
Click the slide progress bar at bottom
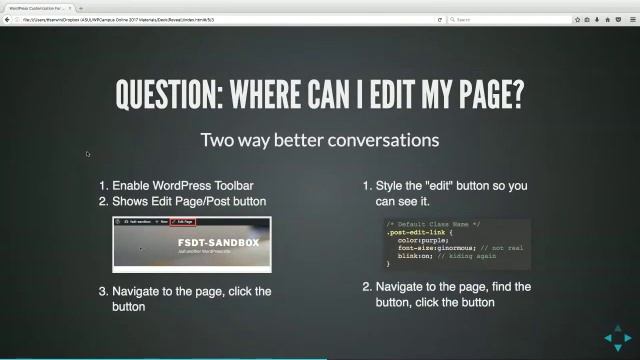320,359
